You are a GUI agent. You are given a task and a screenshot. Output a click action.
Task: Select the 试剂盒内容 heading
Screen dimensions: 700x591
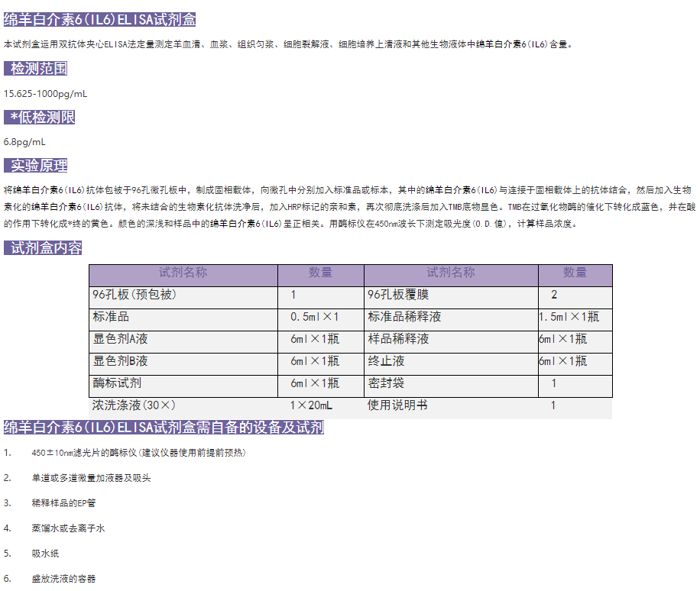43,248
